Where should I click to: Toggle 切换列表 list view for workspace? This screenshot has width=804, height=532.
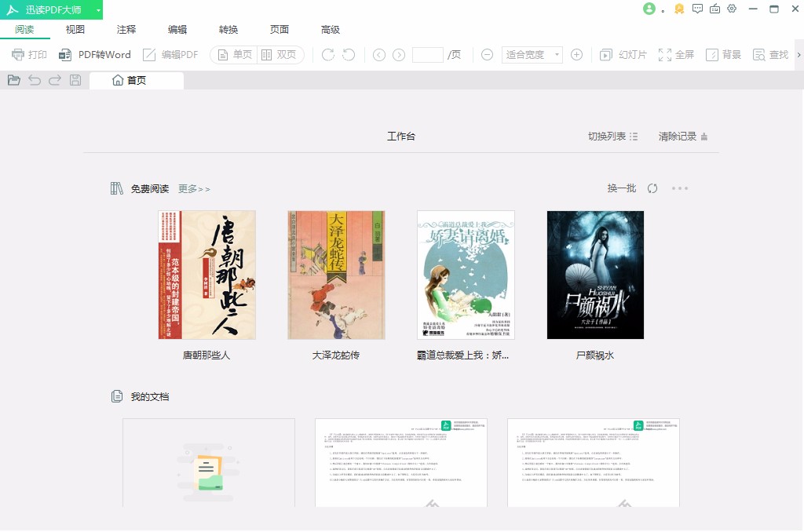(612, 135)
